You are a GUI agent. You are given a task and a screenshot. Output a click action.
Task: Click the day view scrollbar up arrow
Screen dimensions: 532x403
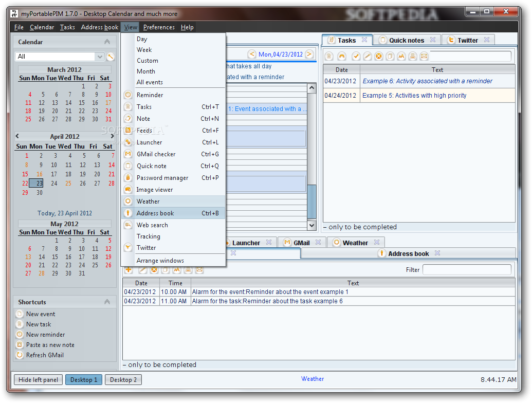[312, 88]
